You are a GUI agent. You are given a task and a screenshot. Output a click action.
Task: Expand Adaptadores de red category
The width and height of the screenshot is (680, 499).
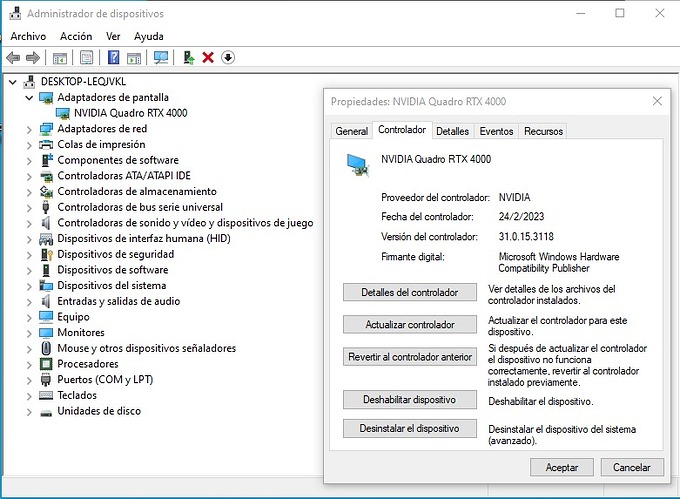coord(29,129)
